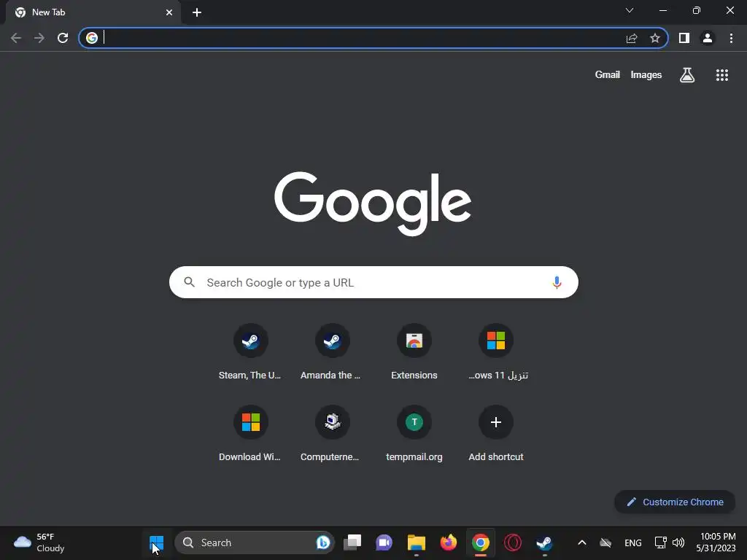Image resolution: width=747 pixels, height=560 pixels.
Task: Open the Windows 11 Arabic shortcut
Action: point(496,354)
